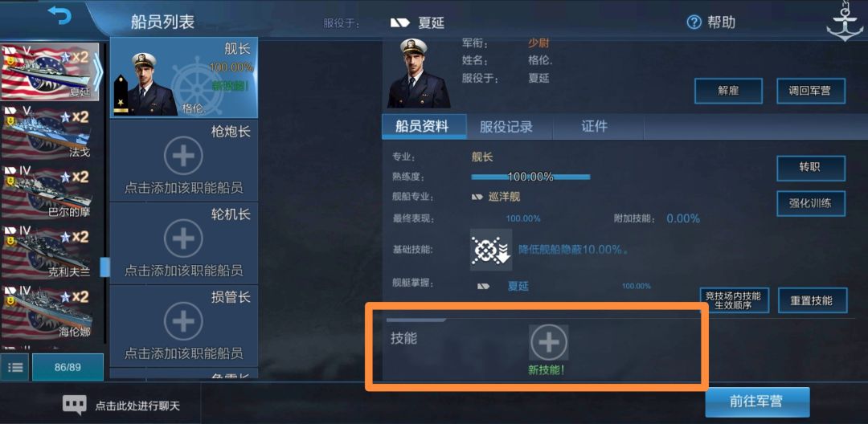Switch to the 证件 tab
868x424 pixels.
tap(595, 127)
